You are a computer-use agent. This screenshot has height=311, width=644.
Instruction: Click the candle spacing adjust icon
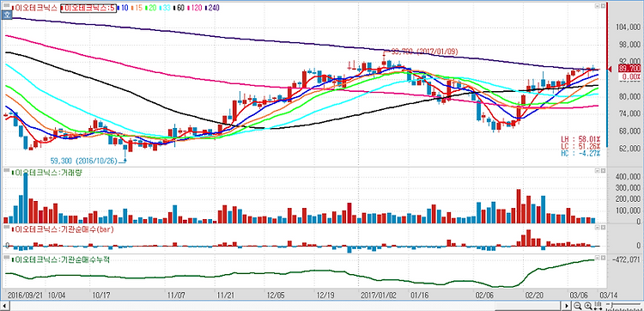click(x=598, y=306)
